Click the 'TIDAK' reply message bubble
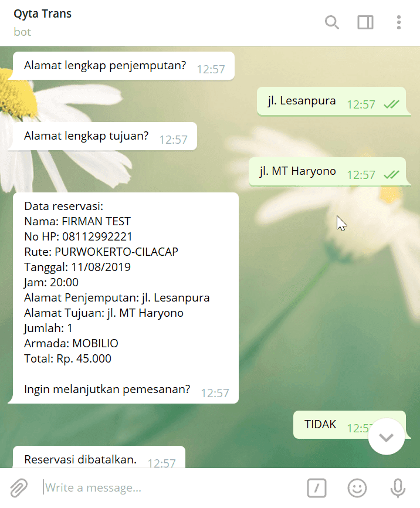This screenshot has width=420, height=508. [350, 425]
